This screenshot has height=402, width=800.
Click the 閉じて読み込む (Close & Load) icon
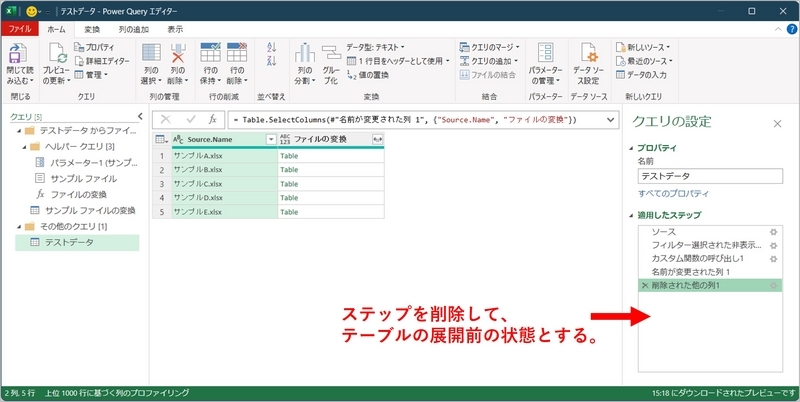click(x=19, y=53)
